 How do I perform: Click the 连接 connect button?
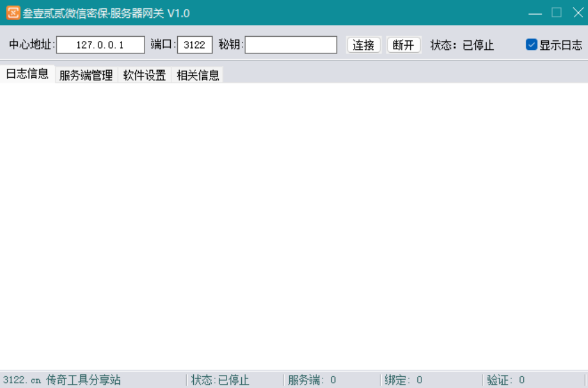(363, 45)
